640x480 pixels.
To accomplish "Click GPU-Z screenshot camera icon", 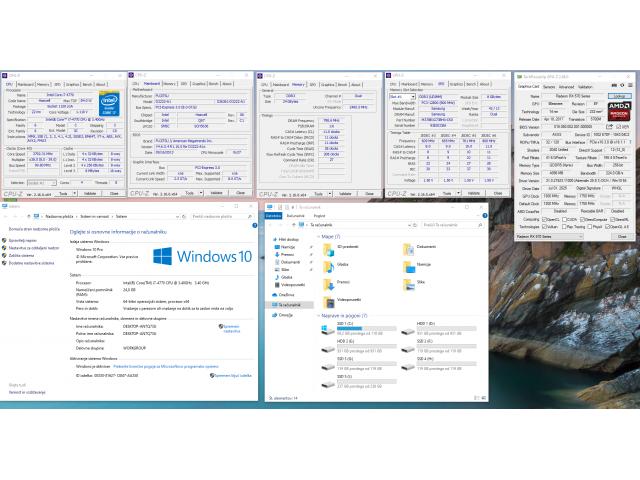I will pyautogui.click(x=614, y=86).
